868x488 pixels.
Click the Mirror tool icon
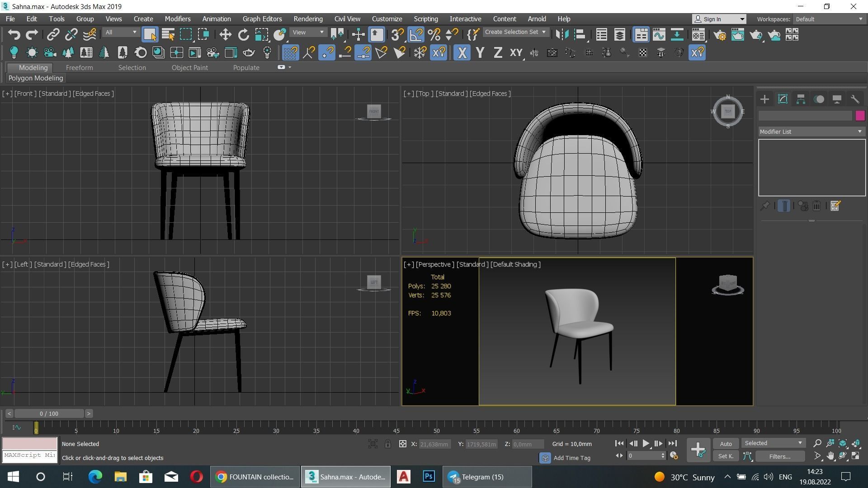point(561,35)
